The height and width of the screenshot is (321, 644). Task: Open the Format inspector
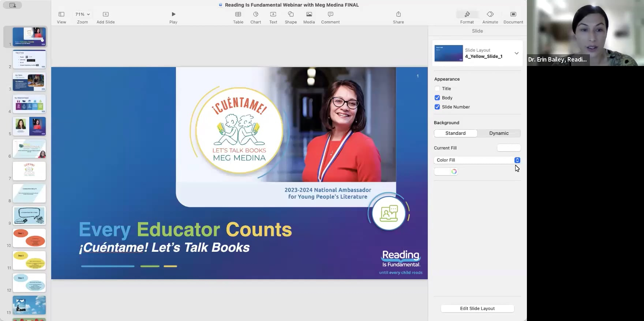467,14
